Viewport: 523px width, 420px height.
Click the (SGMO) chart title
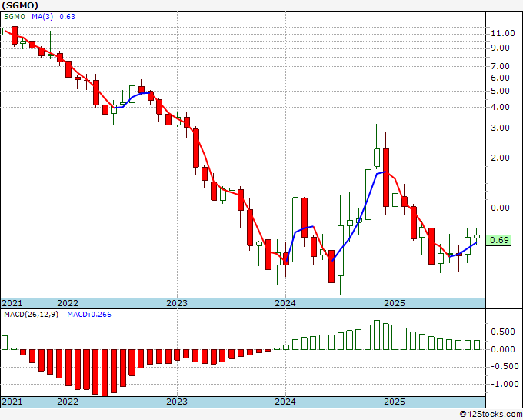20,5
